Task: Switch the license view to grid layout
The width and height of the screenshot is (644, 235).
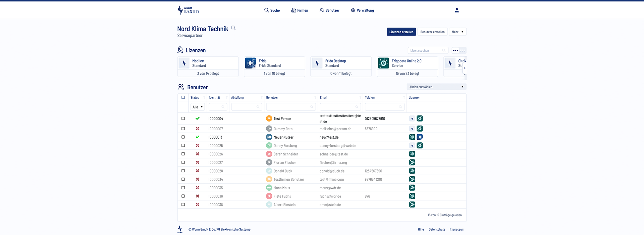Action: [x=463, y=51]
